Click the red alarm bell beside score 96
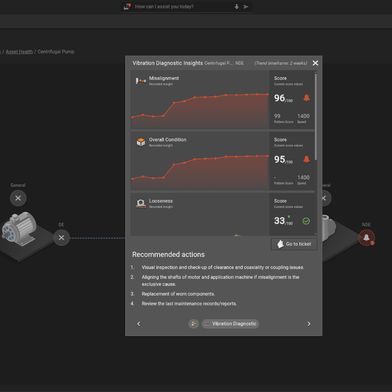 click(306, 98)
